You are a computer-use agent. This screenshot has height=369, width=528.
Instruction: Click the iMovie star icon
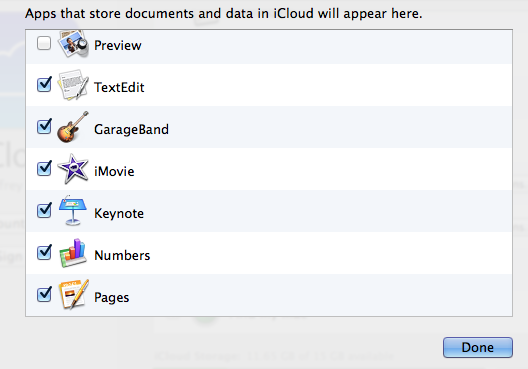click(73, 169)
